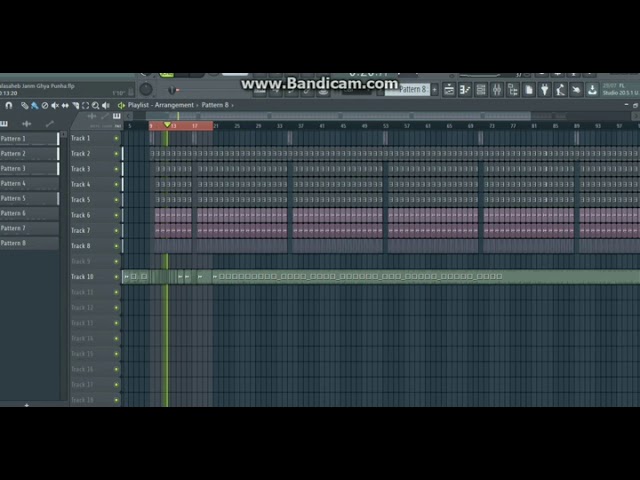Select the Playback speaker tool
Image resolution: width=640 pixels, height=480 pixels.
click(106, 105)
